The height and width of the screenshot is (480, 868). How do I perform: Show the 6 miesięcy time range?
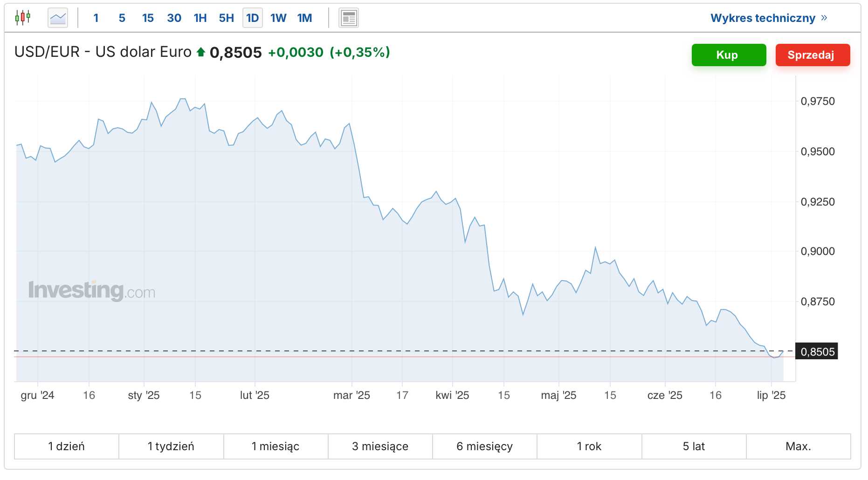484,446
